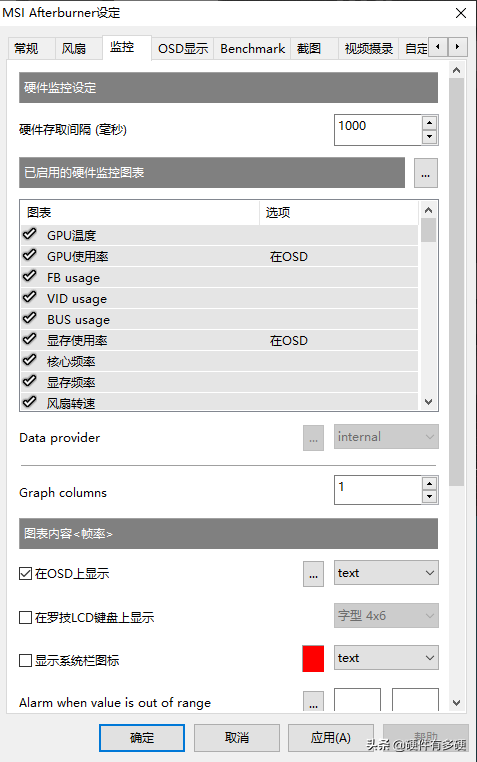The width and height of the screenshot is (477, 762).
Task: Click the second Alarm range value field
Action: click(415, 700)
